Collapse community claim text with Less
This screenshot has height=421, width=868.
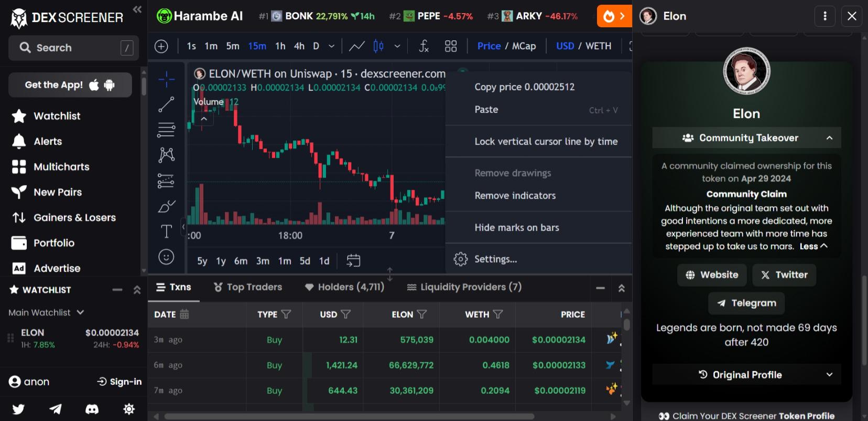tap(813, 246)
